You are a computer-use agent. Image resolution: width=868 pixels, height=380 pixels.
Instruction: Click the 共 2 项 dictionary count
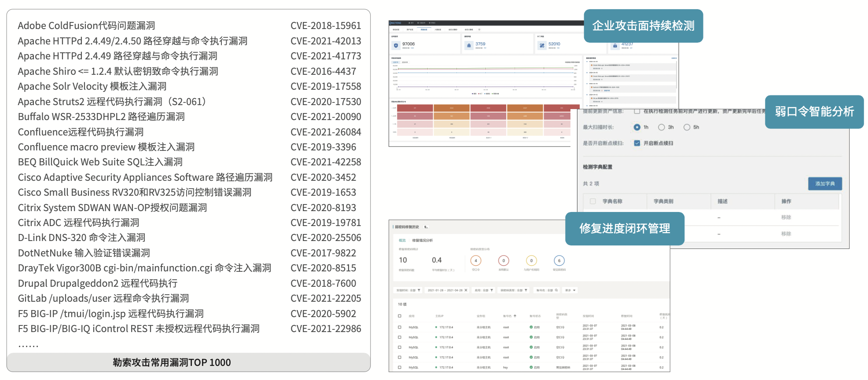click(x=591, y=183)
